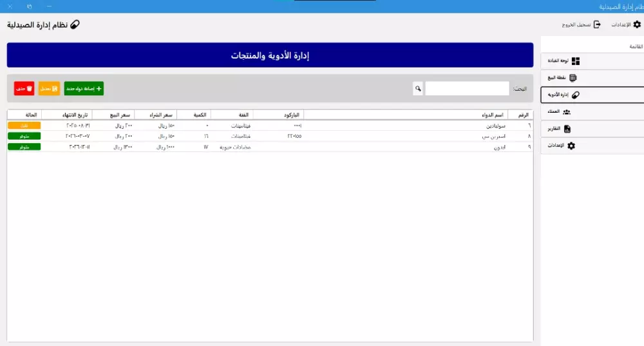Open Dashboard (لوحة القيادة) from sidebar
644x346 pixels.
tap(592, 61)
